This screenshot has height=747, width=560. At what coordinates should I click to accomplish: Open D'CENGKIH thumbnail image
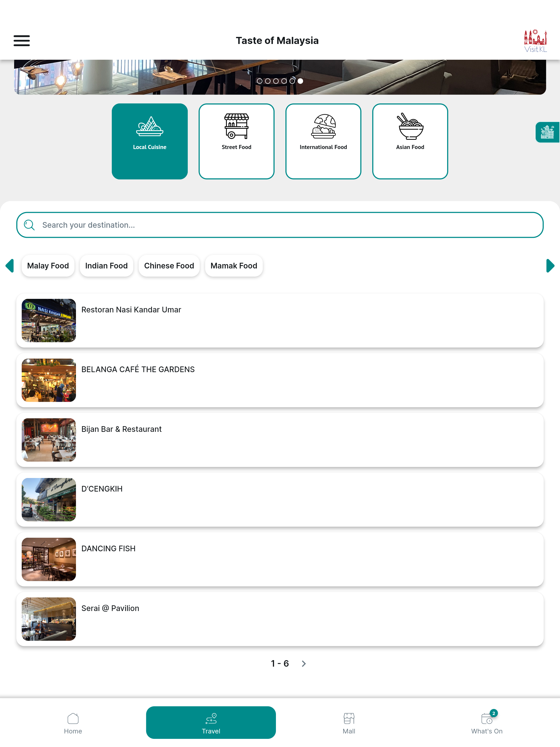tap(49, 500)
